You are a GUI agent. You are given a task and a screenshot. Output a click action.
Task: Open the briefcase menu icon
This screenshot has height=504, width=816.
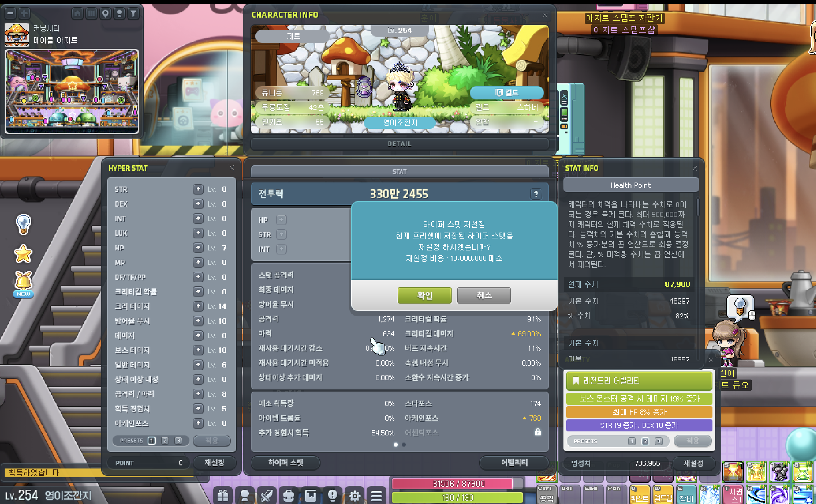[289, 496]
